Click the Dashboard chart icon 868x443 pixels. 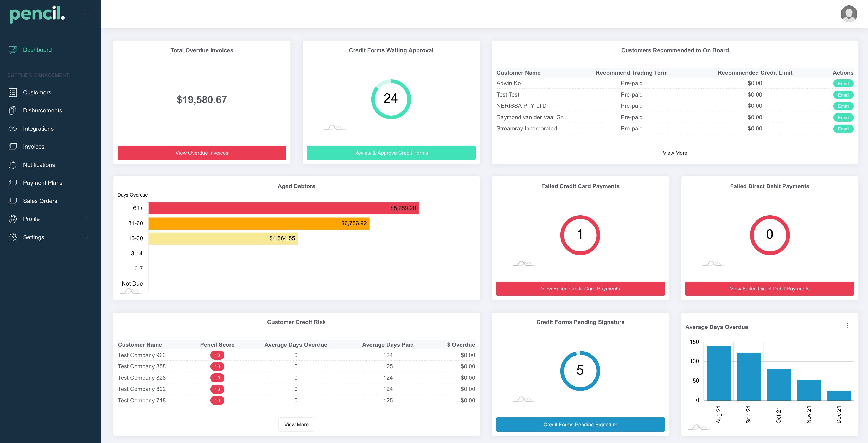13,50
